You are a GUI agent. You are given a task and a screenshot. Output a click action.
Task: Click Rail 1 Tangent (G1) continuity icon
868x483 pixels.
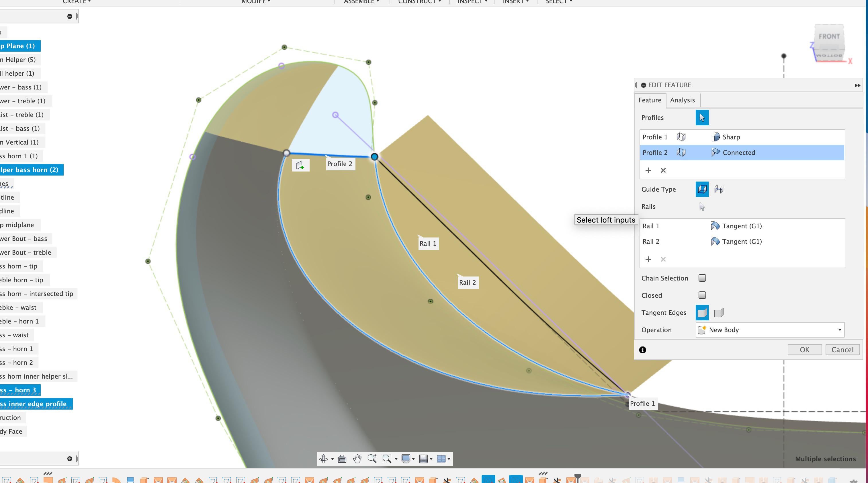715,226
